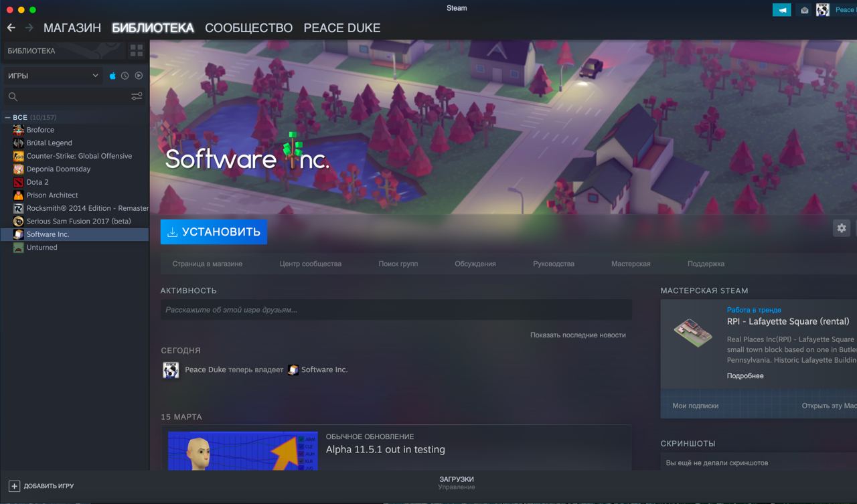This screenshot has height=504, width=857.
Task: Click the Rocksmith 2014 game icon
Action: pos(19,208)
